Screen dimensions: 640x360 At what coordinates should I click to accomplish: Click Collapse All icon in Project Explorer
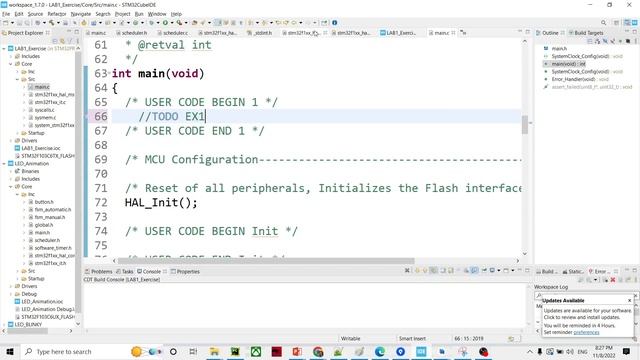tap(55, 41)
